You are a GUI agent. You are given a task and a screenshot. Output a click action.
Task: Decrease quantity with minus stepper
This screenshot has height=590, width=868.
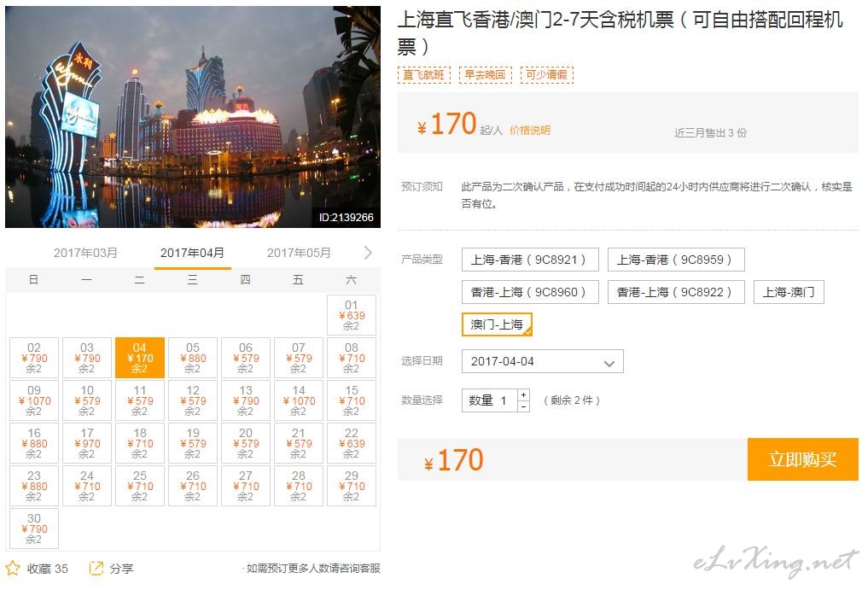[x=524, y=406]
